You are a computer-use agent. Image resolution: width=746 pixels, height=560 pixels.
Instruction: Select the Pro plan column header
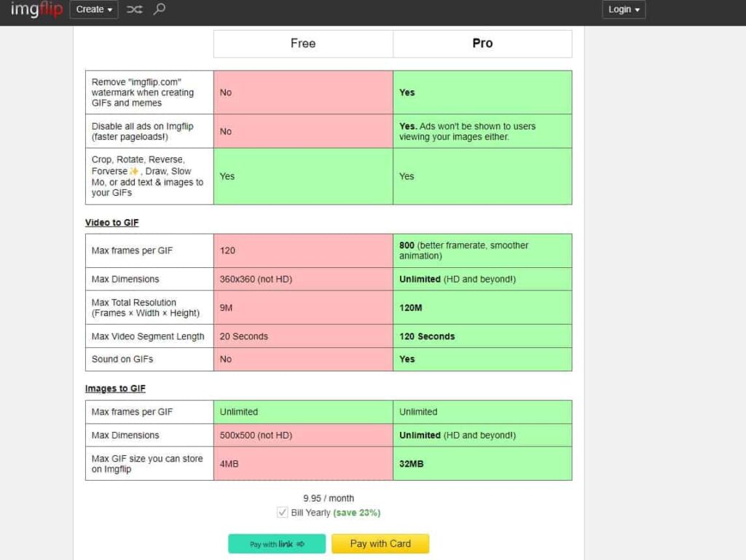click(x=482, y=44)
